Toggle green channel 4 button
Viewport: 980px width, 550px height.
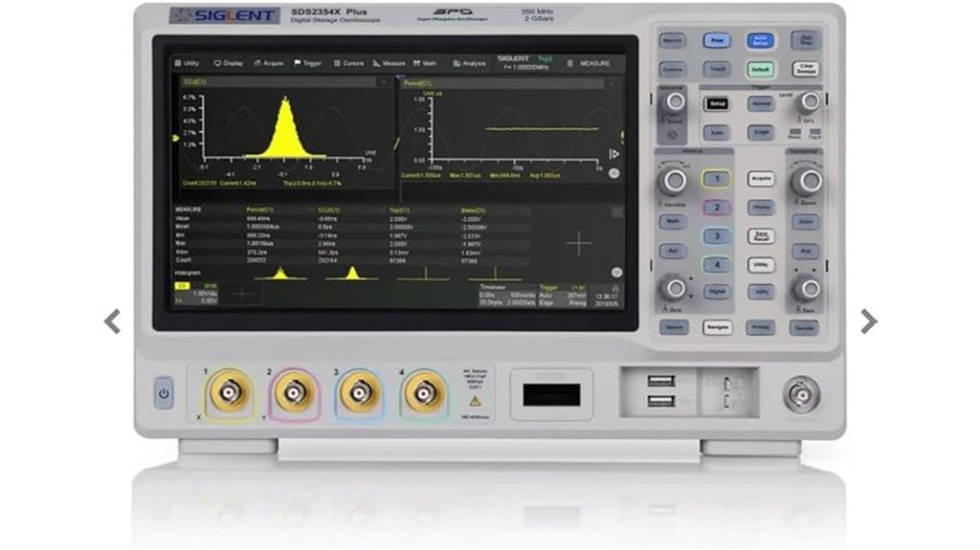(x=716, y=265)
